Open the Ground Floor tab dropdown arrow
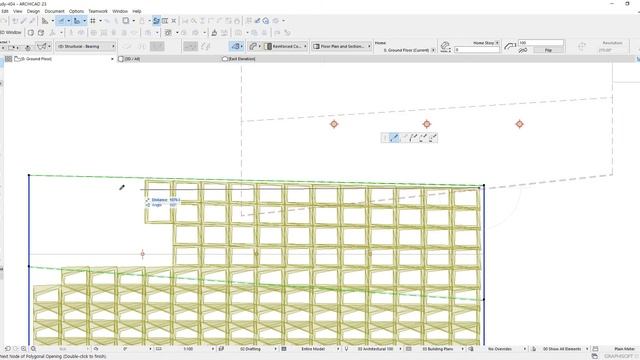640x360 pixels. click(x=112, y=59)
